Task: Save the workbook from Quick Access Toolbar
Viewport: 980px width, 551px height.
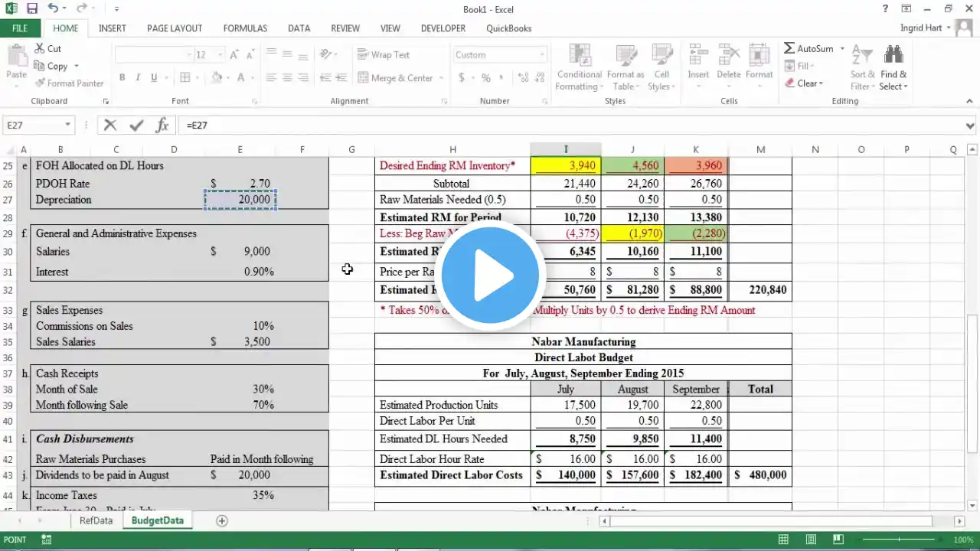Action: click(x=32, y=9)
